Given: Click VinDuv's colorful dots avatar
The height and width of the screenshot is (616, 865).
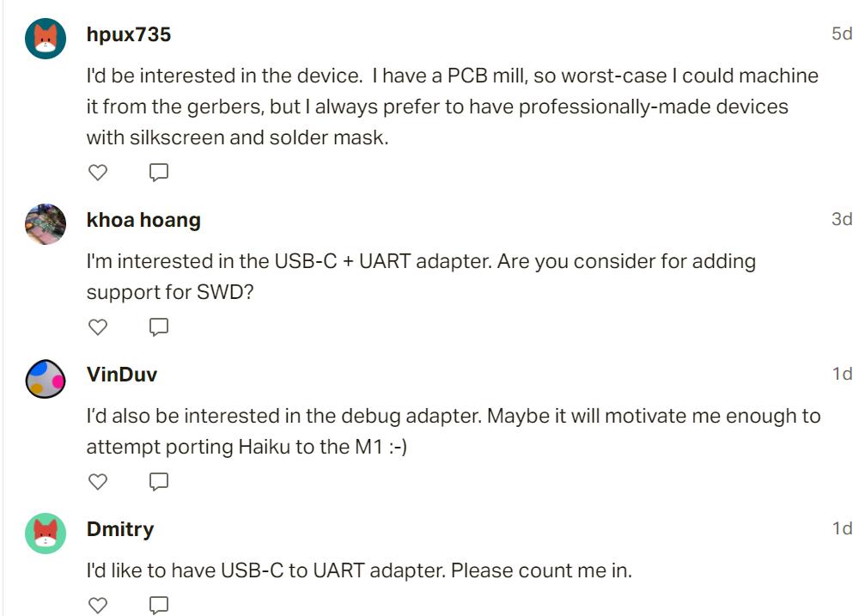Looking at the screenshot, I should tap(46, 379).
